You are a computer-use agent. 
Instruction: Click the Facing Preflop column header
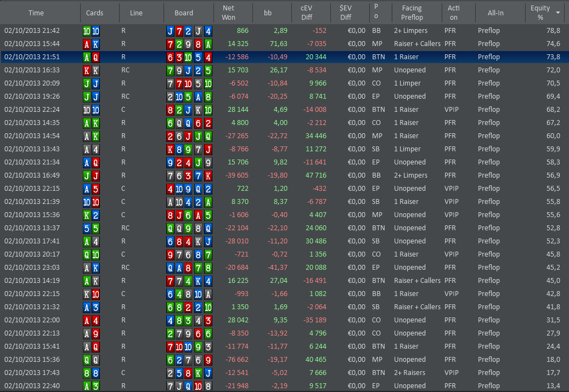pos(412,13)
